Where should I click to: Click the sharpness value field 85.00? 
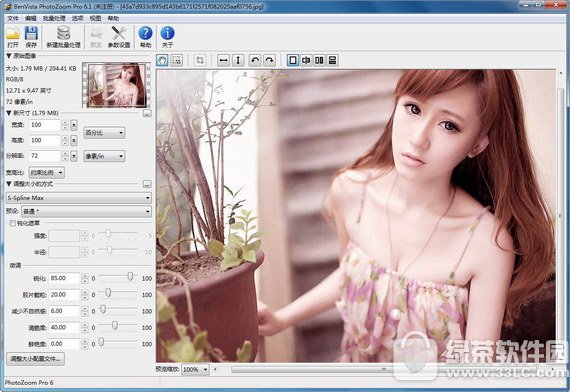[64, 279]
